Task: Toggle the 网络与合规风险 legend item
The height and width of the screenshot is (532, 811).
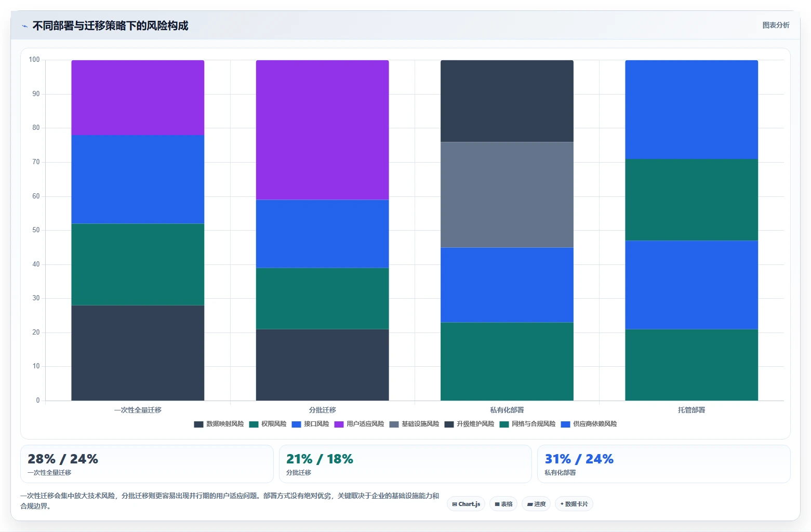Action: pos(527,424)
